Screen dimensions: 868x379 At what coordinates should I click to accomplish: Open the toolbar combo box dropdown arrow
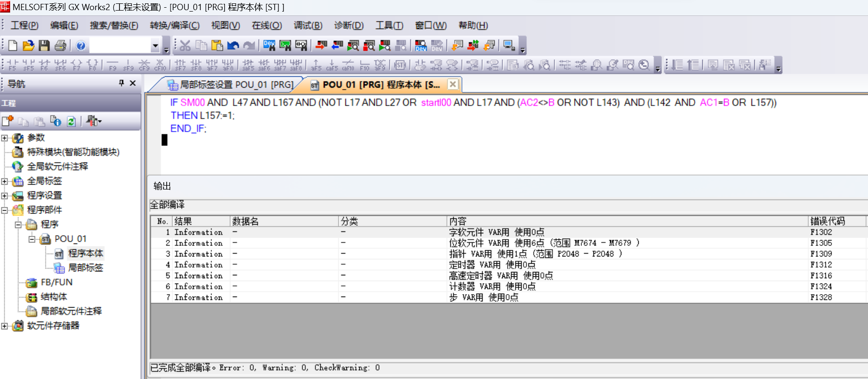155,46
